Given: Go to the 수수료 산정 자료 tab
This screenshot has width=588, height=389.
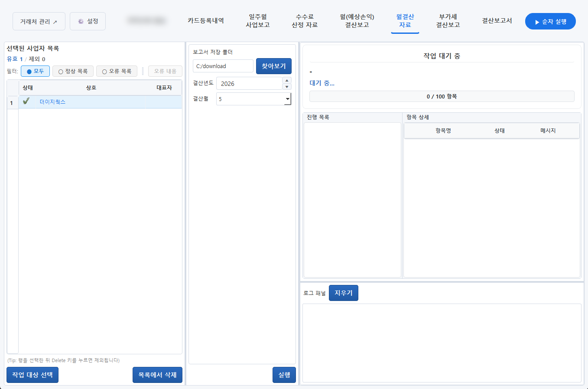Looking at the screenshot, I should pyautogui.click(x=305, y=21).
